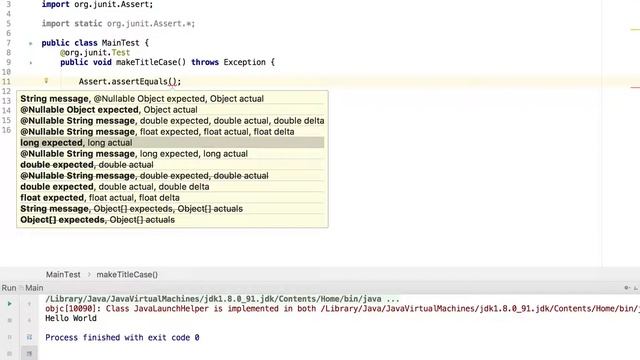This screenshot has width=640, height=360.
Task: Collapse the makeTitleCase method fold marker
Action: coord(31,63)
